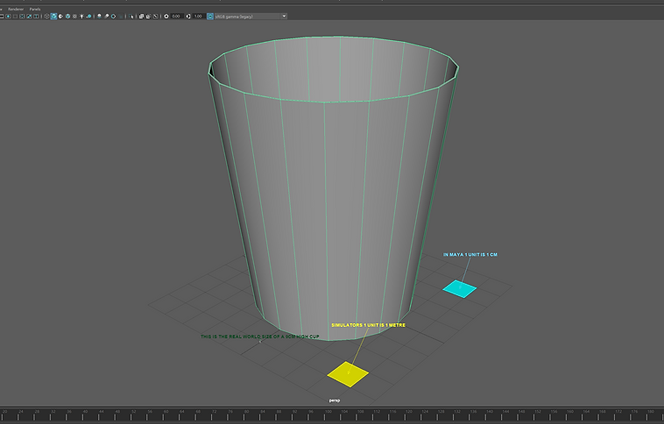Click the view transform dropdown arrow
The image size is (664, 424).
coord(284,16)
